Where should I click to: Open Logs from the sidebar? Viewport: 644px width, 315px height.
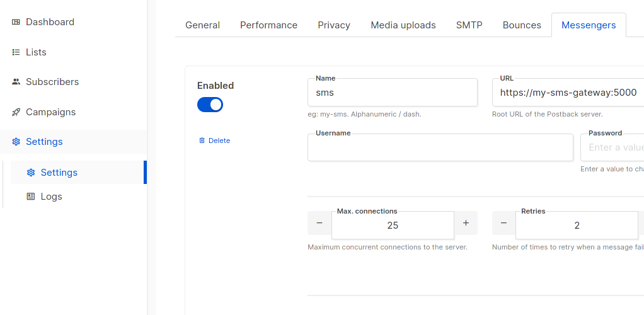[51, 197]
